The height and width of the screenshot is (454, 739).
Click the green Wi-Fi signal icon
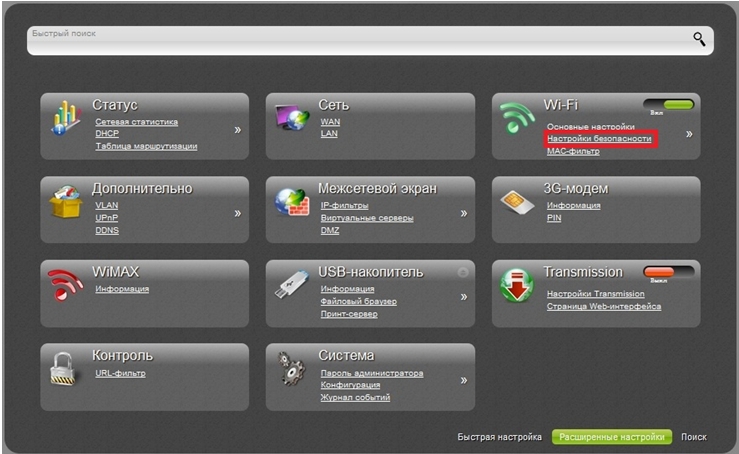pos(518,119)
